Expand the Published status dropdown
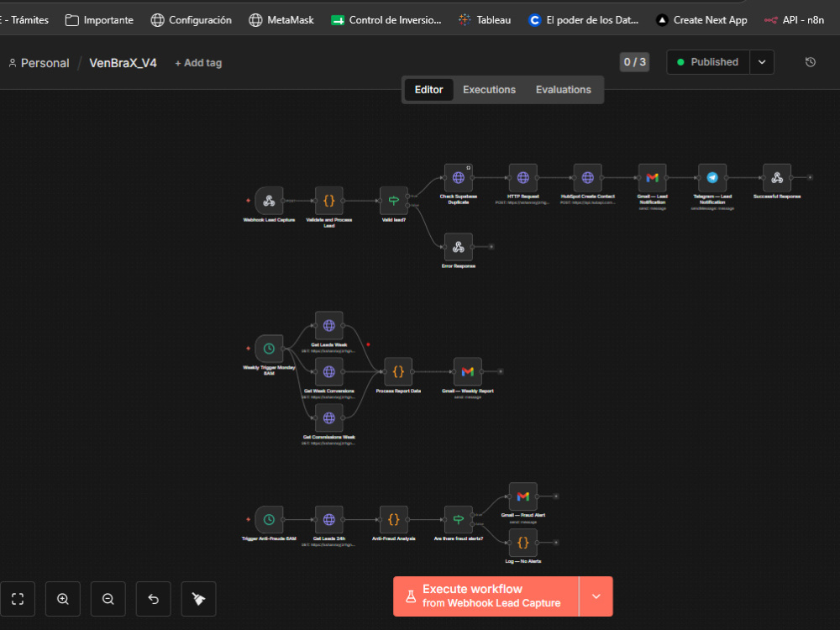The width and height of the screenshot is (840, 630). 762,62
